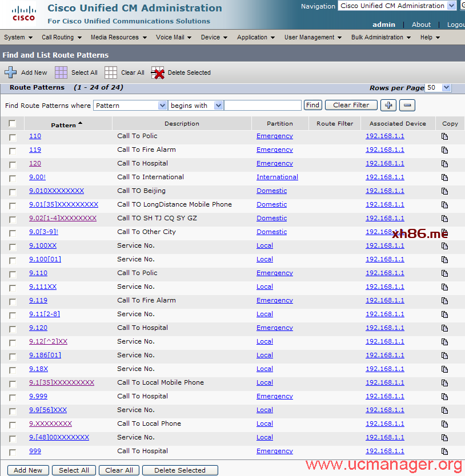Click the Select All grid icon
This screenshot has width=465, height=476.
[61, 72]
